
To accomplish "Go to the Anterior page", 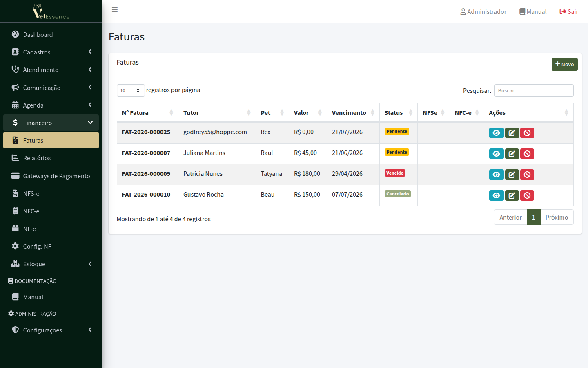I will pyautogui.click(x=510, y=217).
